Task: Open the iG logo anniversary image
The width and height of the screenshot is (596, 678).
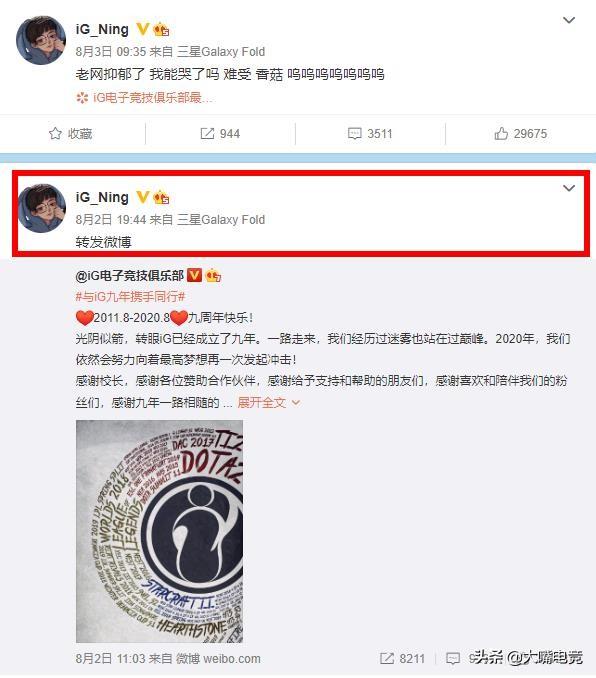Action: pos(160,531)
